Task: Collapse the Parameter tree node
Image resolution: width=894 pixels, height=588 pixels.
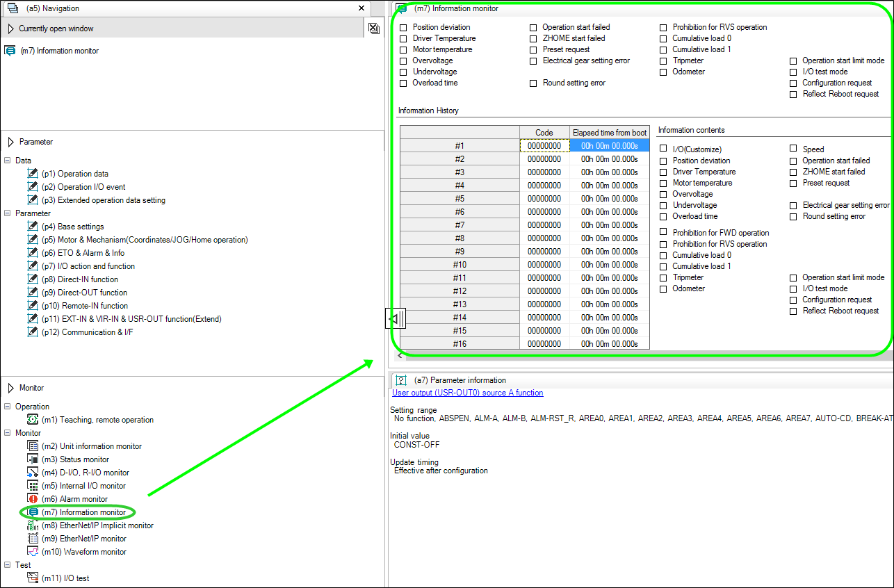Action: pos(8,213)
